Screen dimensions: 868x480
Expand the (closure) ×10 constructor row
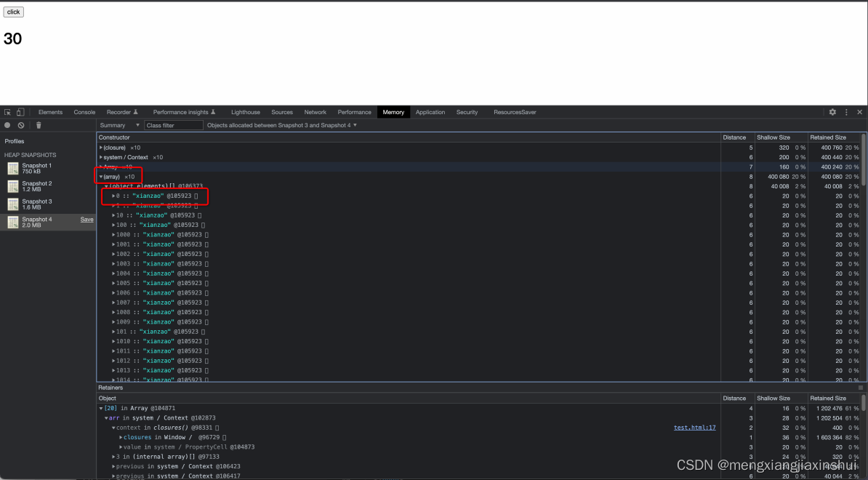click(x=101, y=148)
